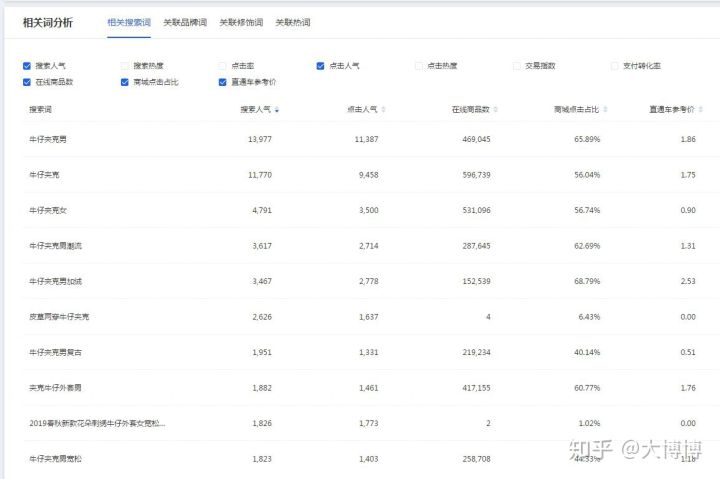
Task: Open the 关联修饰词 tab
Action: [x=241, y=22]
